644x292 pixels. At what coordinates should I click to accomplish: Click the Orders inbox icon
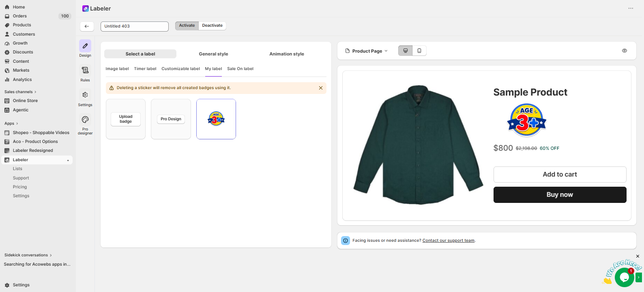click(x=7, y=16)
